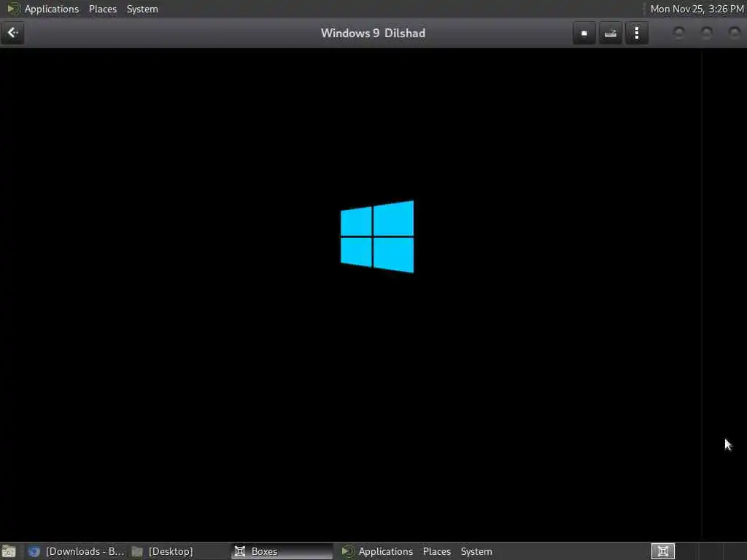Open the Applications menu in top panel
Image resolution: width=747 pixels, height=560 pixels.
tap(52, 9)
